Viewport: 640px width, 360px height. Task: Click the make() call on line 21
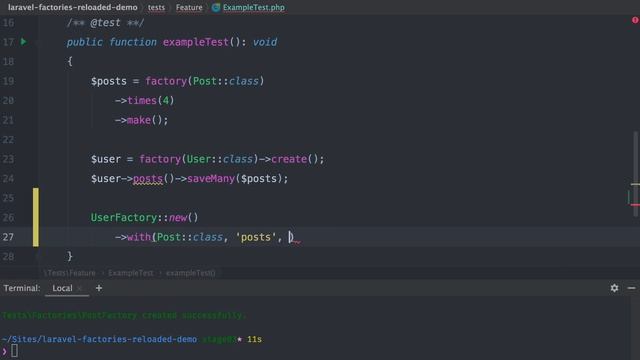click(145, 120)
